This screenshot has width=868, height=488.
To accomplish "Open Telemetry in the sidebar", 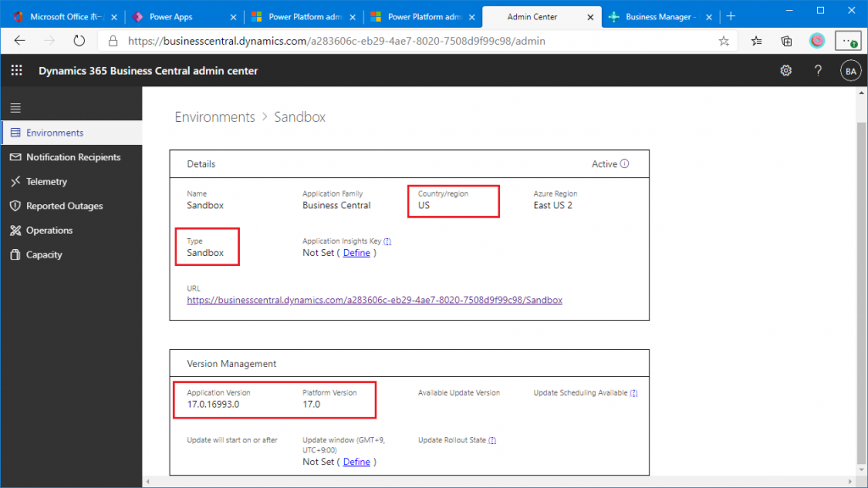I will coord(71,181).
